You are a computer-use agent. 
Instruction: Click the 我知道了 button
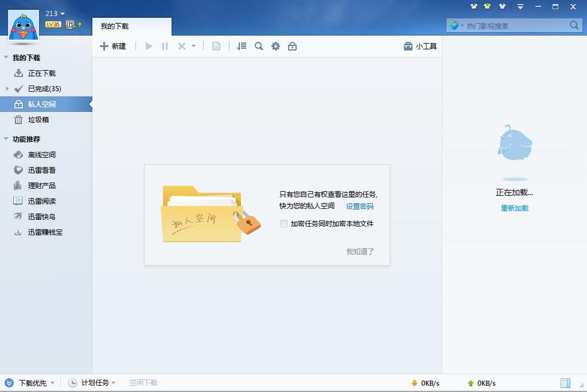coord(360,251)
